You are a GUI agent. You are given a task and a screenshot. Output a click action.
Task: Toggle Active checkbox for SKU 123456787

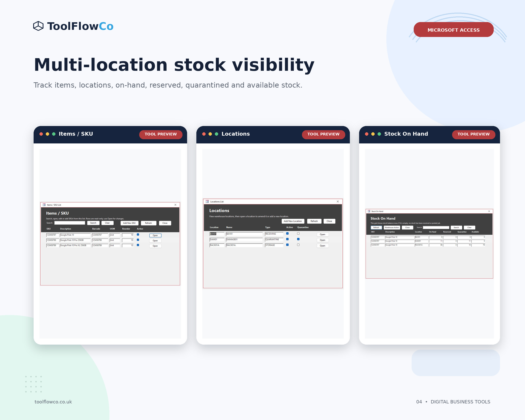[138, 235]
